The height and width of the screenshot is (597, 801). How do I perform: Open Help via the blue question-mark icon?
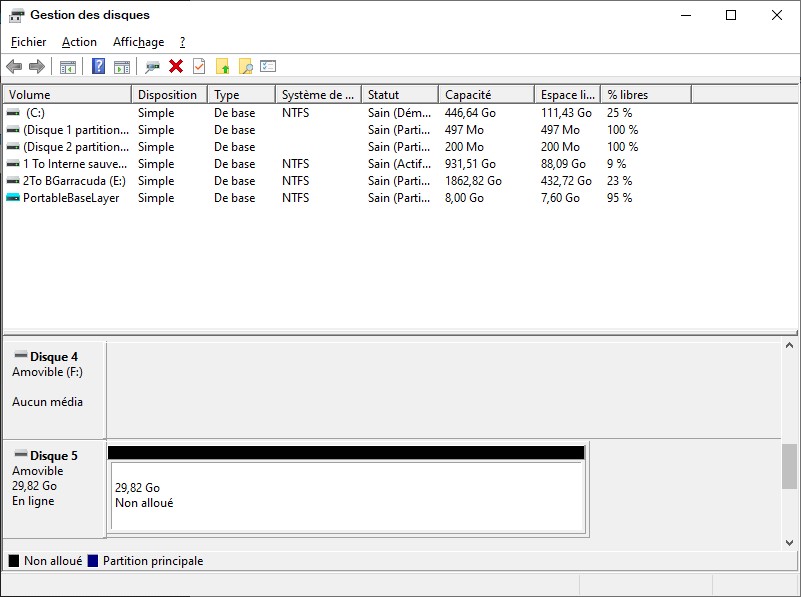coord(98,67)
